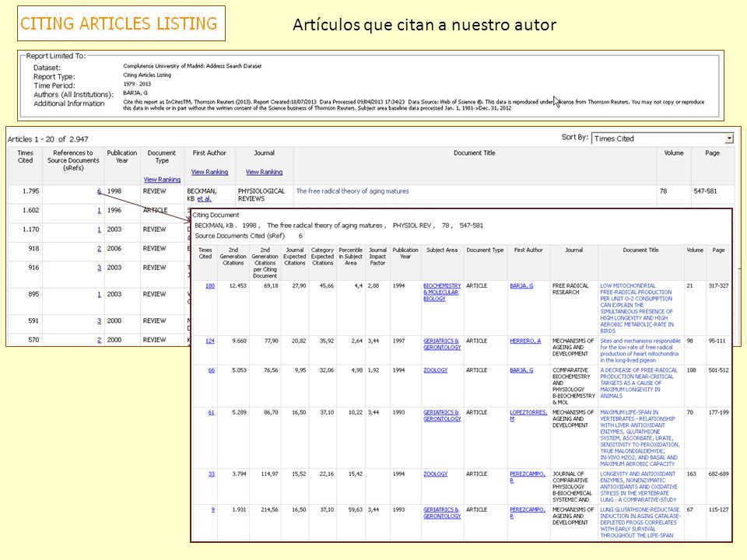747x560 pixels.
Task: Open 'Low mitochondrial free-radical production' title link
Action: pos(637,308)
